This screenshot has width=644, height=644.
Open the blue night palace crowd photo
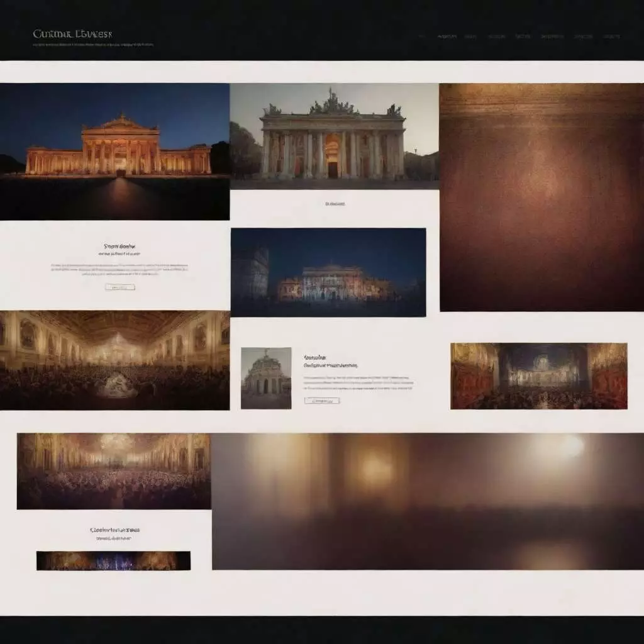tap(328, 272)
